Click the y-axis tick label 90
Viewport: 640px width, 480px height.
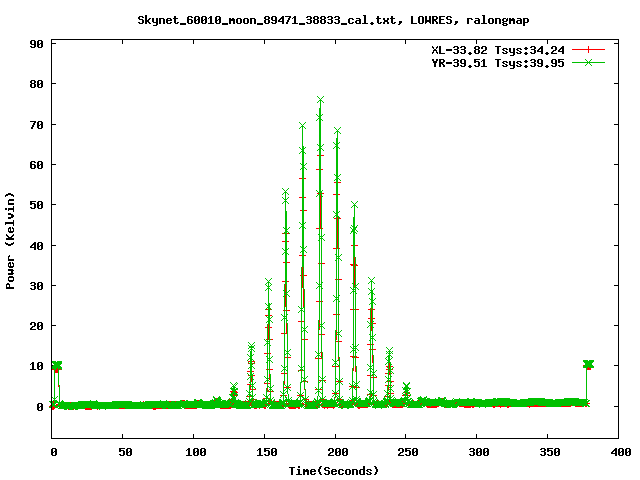(x=36, y=44)
